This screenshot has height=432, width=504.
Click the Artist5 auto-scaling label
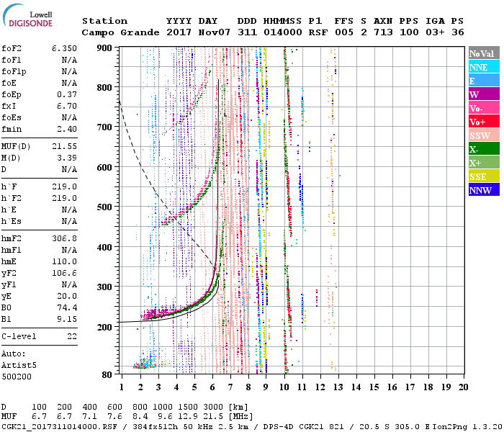pyautogui.click(x=18, y=365)
